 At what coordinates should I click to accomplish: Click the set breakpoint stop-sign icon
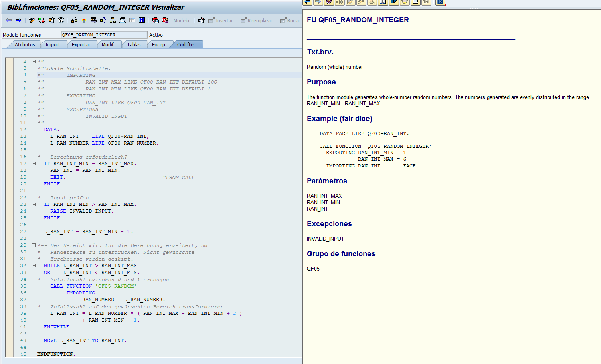tap(155, 20)
